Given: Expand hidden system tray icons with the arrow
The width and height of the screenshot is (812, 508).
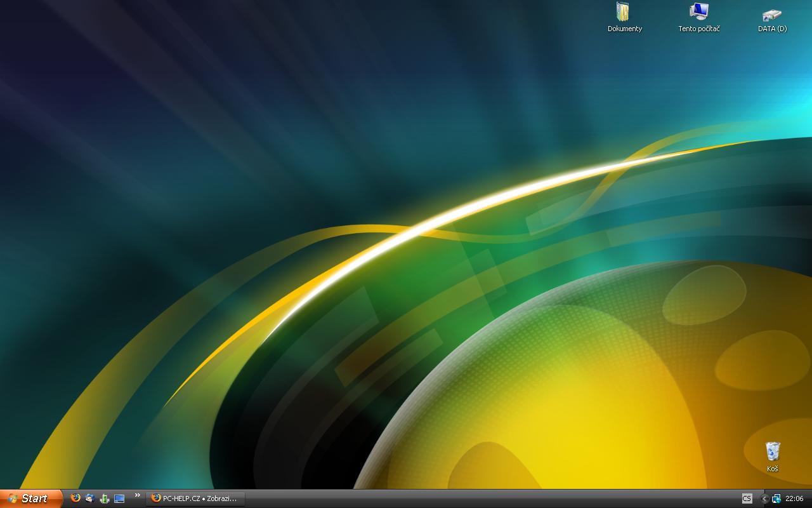Looking at the screenshot, I should point(764,498).
